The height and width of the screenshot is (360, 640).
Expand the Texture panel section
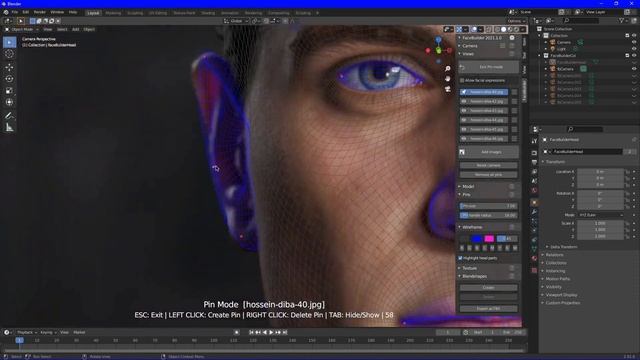tap(460, 268)
